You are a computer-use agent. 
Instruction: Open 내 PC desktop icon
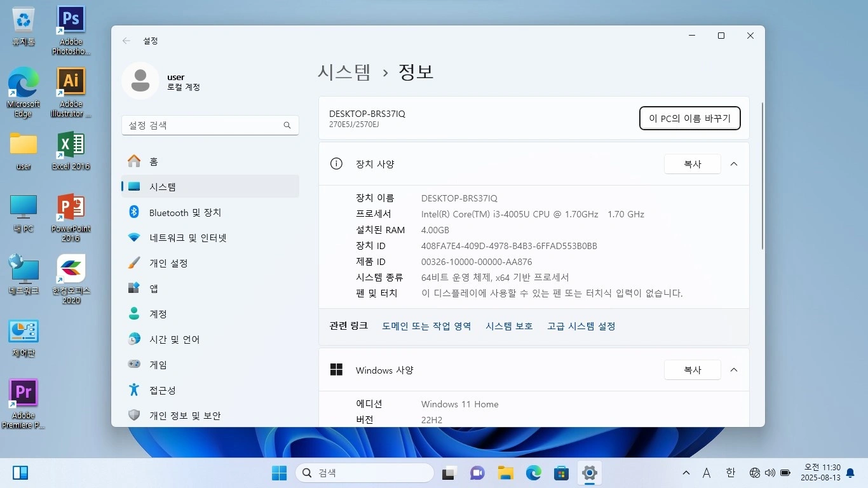[24, 213]
